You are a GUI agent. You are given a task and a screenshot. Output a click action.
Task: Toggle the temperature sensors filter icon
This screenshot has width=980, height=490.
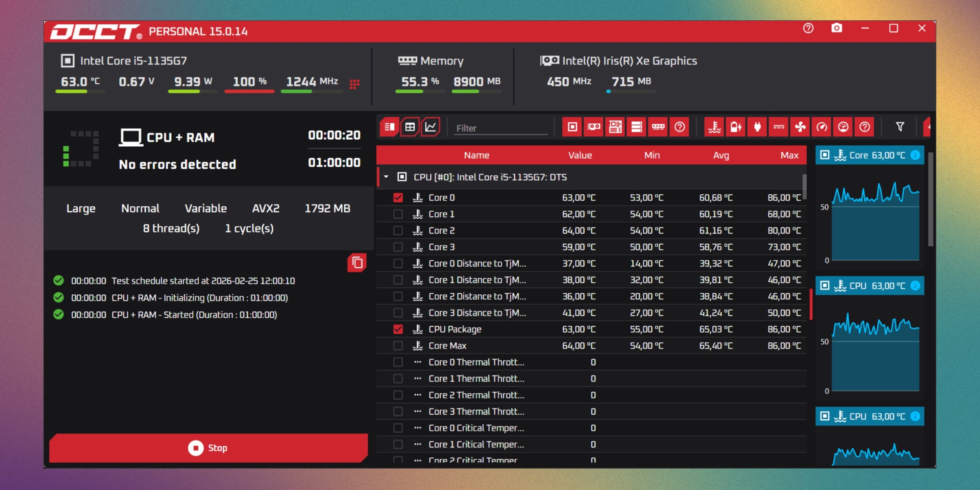click(714, 127)
